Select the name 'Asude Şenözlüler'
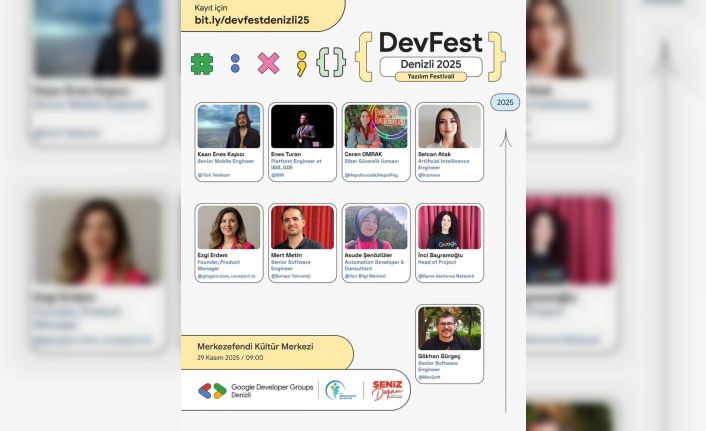 pos(368,255)
